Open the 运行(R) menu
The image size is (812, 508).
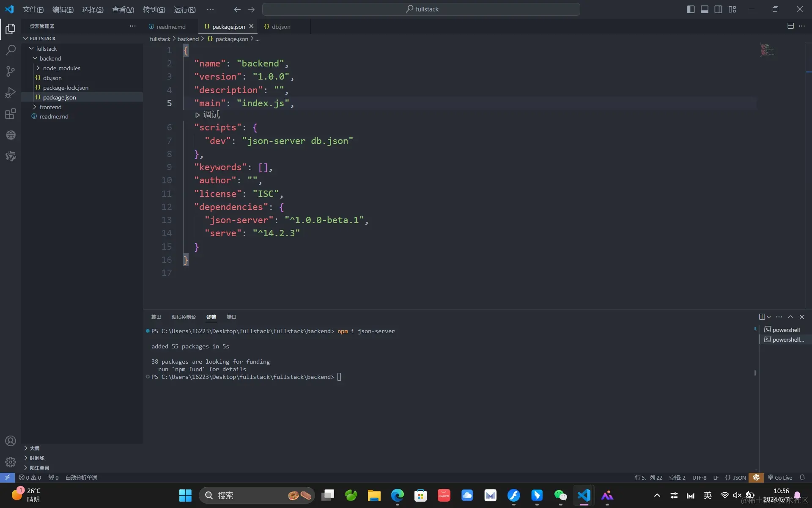point(185,9)
